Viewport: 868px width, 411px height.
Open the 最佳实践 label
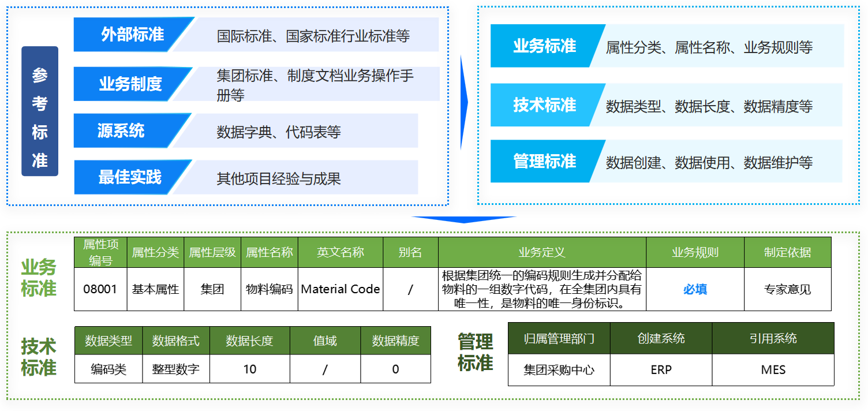point(130,177)
